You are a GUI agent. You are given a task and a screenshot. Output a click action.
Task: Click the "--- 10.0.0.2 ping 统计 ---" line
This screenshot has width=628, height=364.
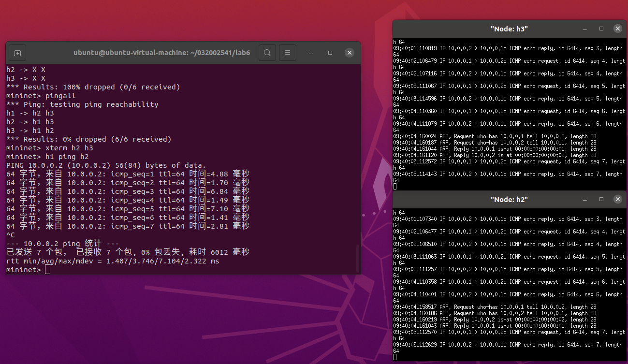[63, 244]
